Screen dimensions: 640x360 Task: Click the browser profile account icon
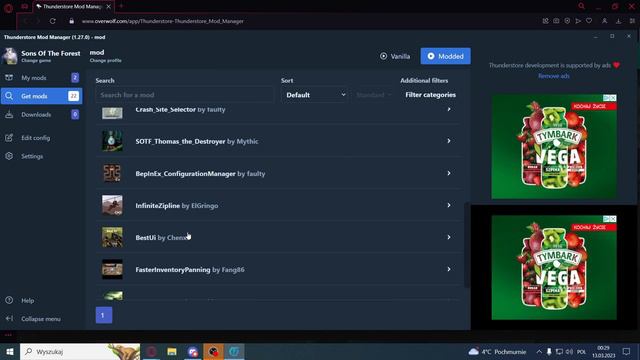[x=604, y=21]
